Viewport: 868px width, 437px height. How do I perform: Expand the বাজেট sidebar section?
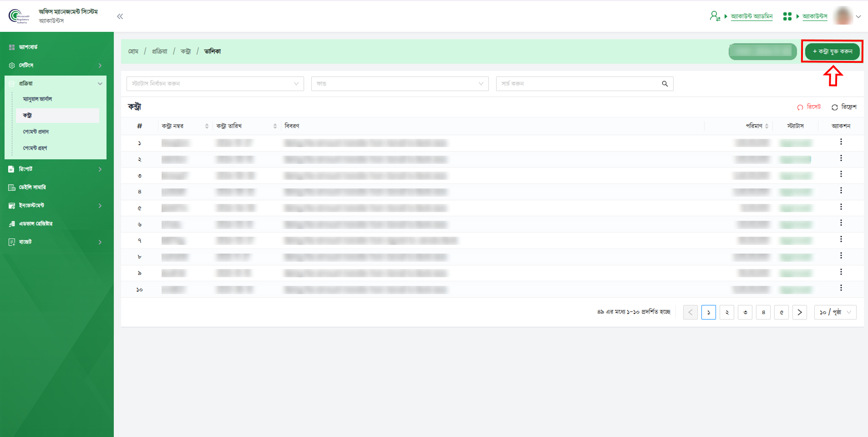pyautogui.click(x=56, y=242)
